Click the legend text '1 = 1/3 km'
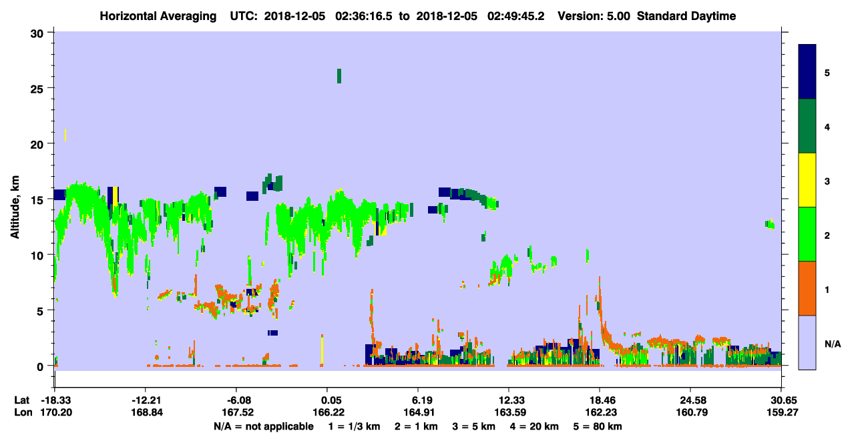This screenshot has height=445, width=868. coord(355,426)
